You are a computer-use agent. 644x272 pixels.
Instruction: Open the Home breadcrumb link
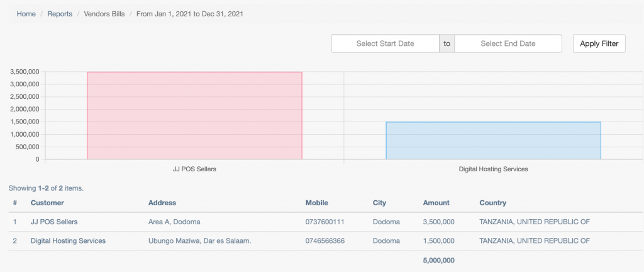point(26,14)
